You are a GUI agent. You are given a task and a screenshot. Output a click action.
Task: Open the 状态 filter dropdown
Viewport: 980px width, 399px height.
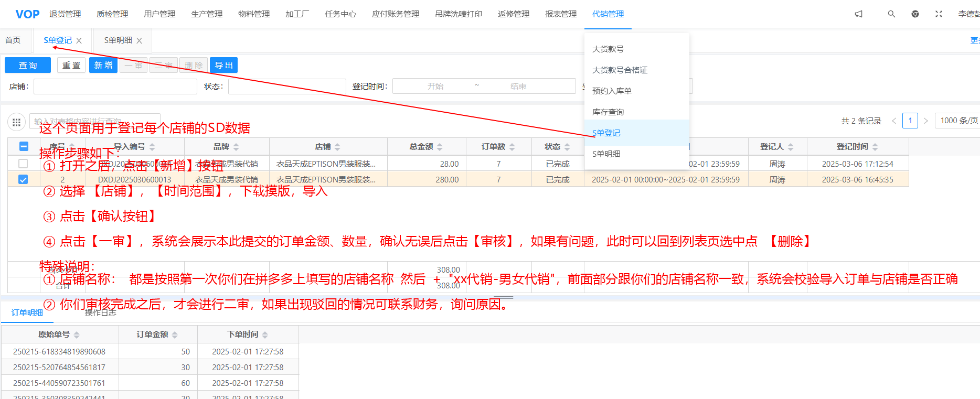pos(286,87)
